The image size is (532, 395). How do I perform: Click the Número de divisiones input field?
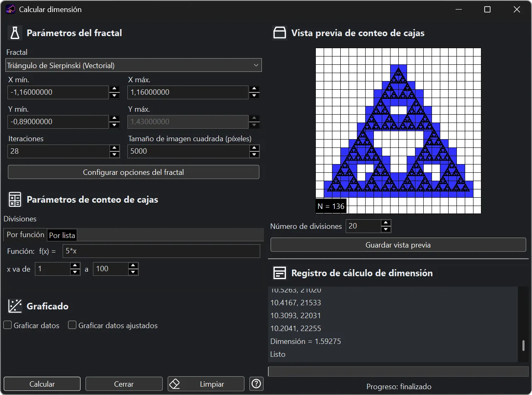363,226
